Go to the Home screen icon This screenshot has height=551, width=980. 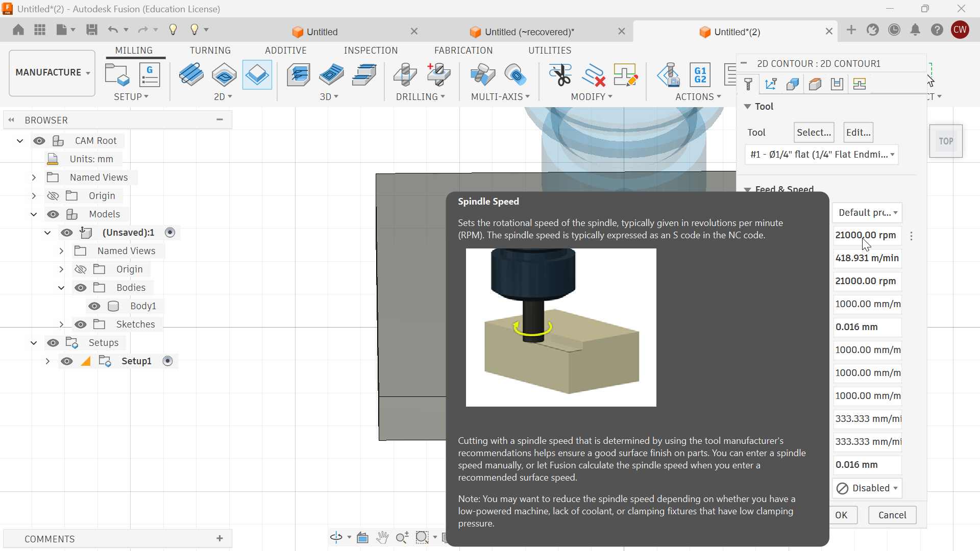18,30
